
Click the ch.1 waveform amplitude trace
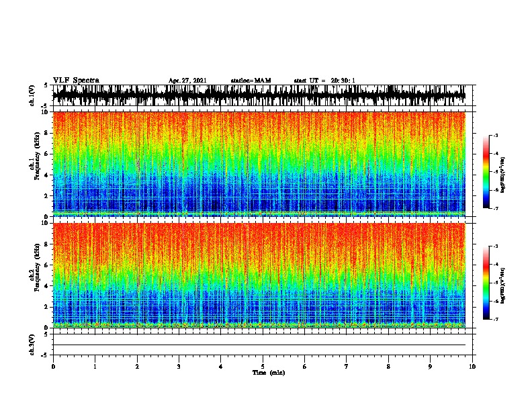point(259,95)
